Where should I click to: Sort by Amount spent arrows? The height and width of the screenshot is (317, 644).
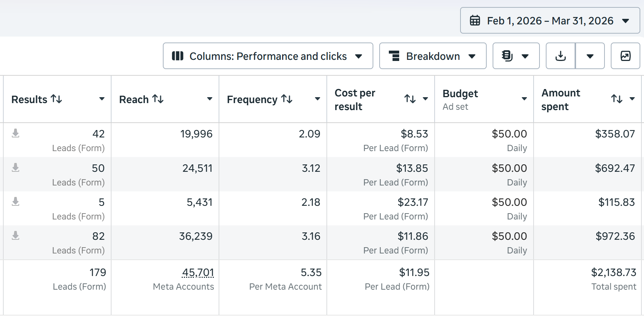click(x=617, y=99)
